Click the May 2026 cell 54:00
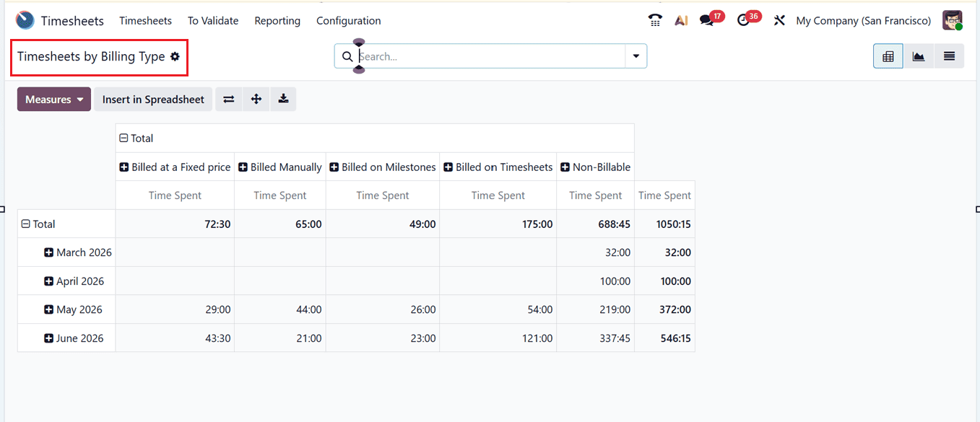 coord(498,309)
